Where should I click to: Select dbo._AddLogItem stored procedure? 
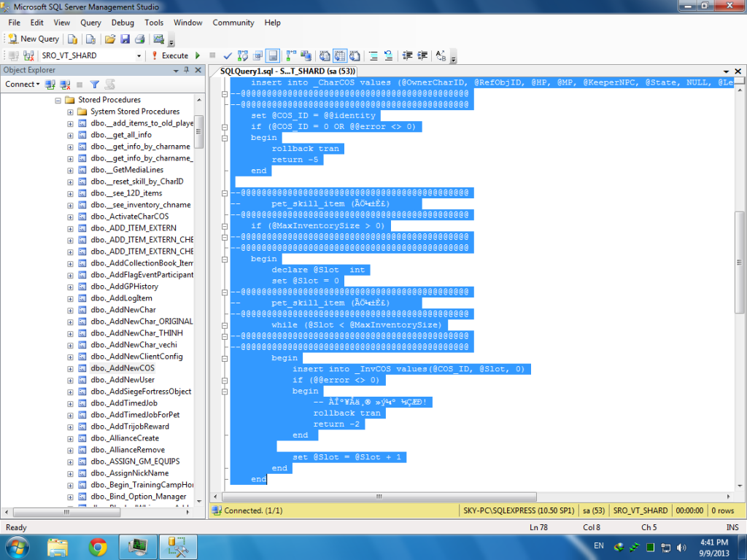coord(122,298)
